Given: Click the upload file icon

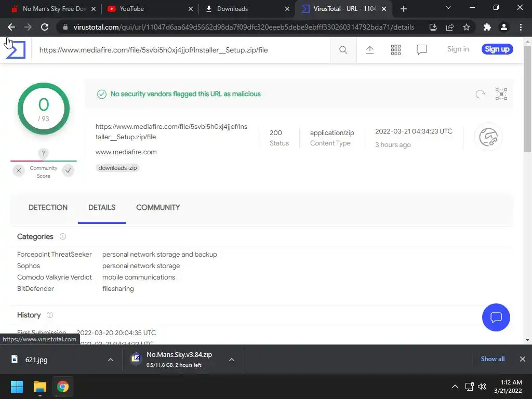Looking at the screenshot, I should pyautogui.click(x=370, y=50).
